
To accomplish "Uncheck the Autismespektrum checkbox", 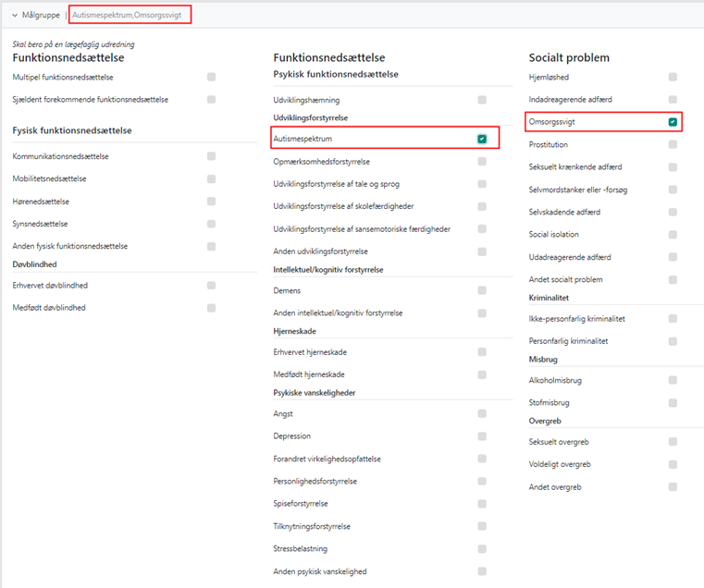I will pos(482,139).
